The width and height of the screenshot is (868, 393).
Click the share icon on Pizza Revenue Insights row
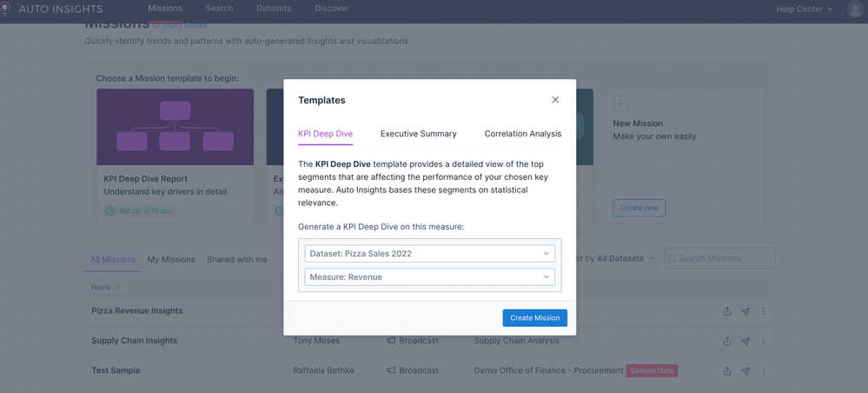point(727,311)
